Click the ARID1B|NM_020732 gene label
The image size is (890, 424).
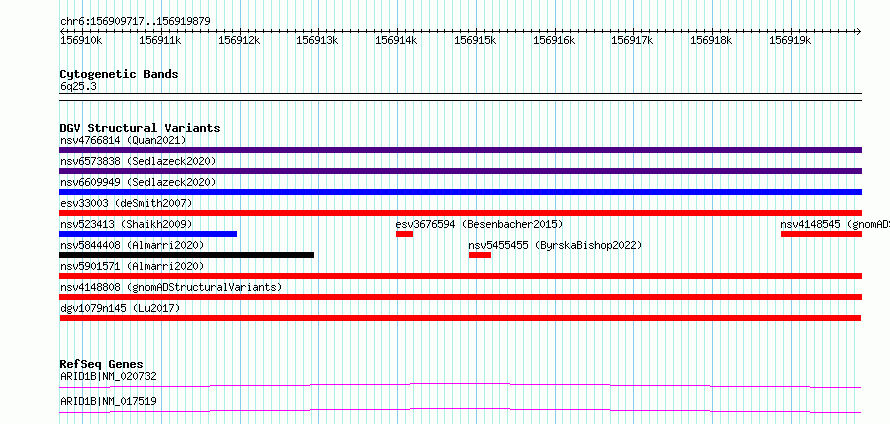click(108, 376)
